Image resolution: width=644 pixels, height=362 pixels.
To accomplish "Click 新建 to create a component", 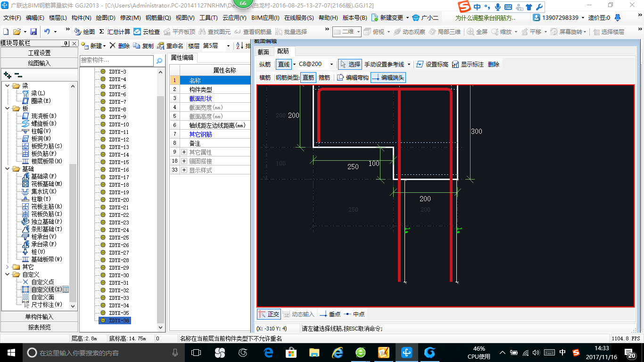I will click(93, 46).
